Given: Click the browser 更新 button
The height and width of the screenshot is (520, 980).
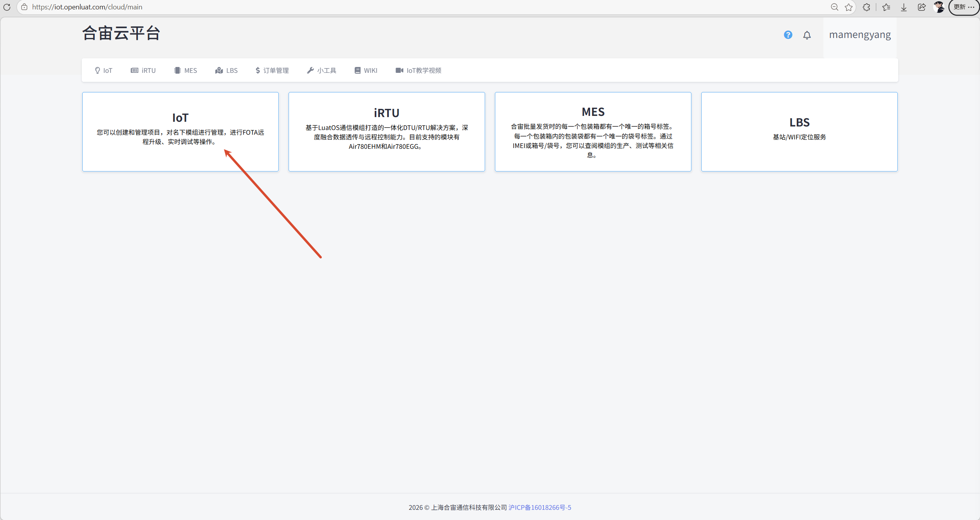Looking at the screenshot, I should [964, 7].
